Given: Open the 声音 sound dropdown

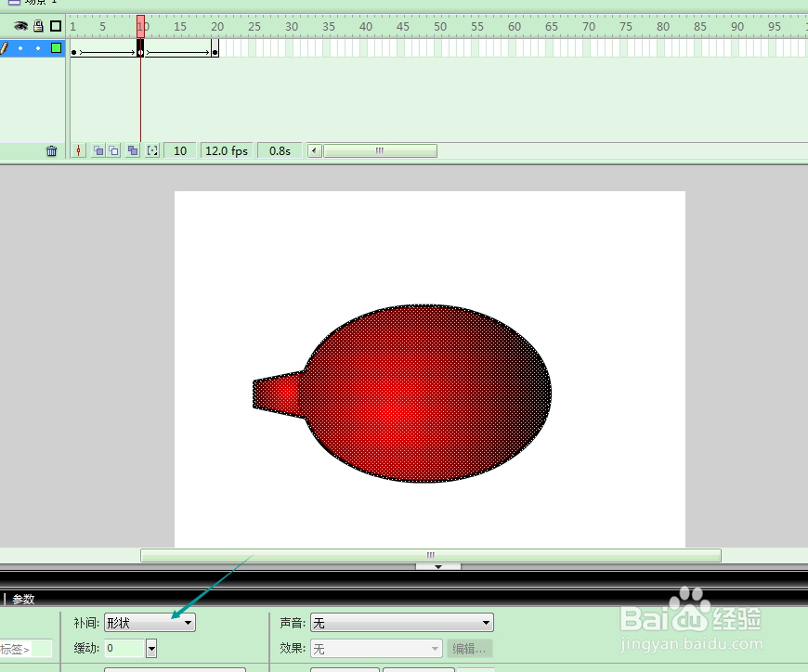Looking at the screenshot, I should click(402, 623).
